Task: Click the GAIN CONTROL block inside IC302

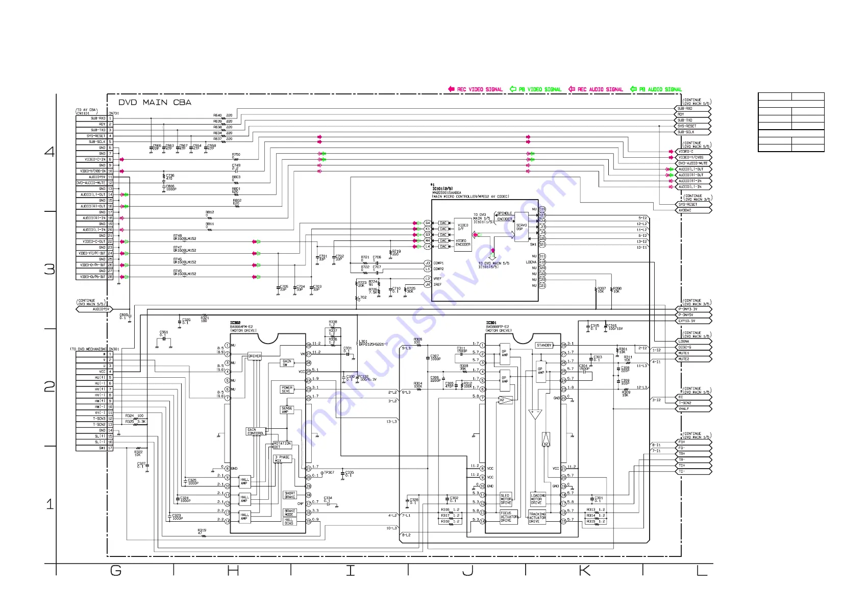Action: coord(256,431)
